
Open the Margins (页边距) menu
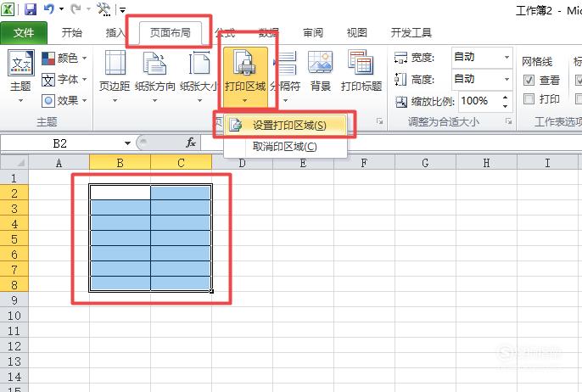[115, 76]
